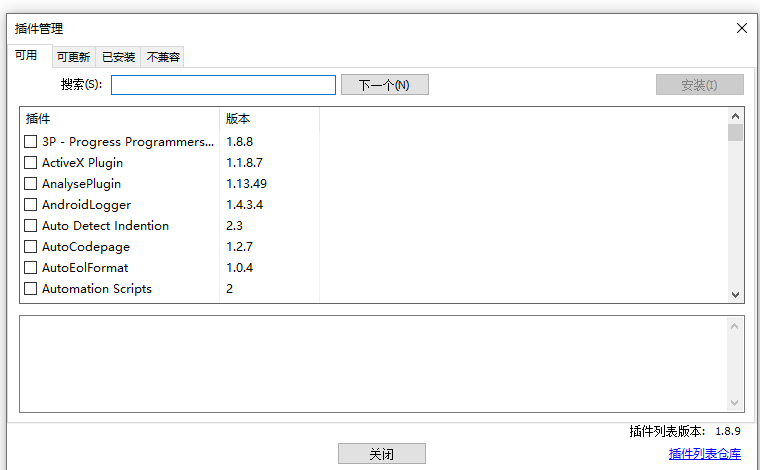
Task: Click version 1.4.3.4 cell
Action: [x=244, y=204]
